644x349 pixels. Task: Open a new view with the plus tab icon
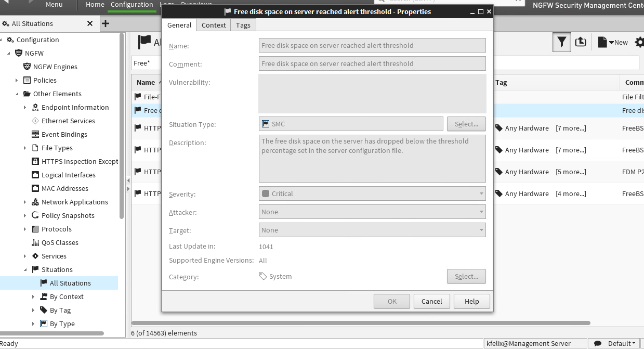click(106, 23)
